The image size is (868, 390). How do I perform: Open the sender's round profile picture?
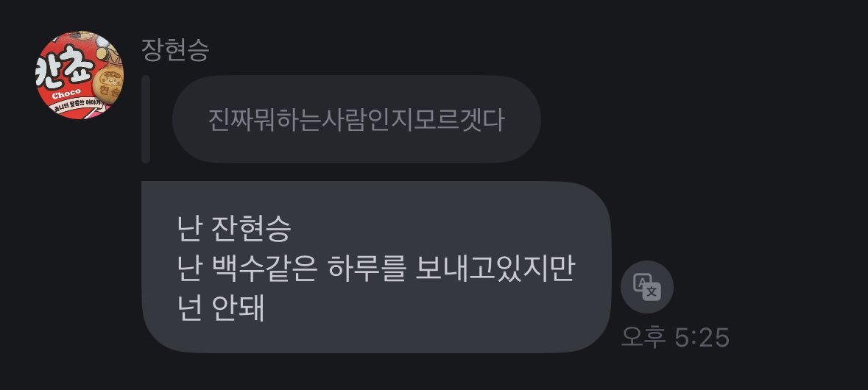point(80,74)
